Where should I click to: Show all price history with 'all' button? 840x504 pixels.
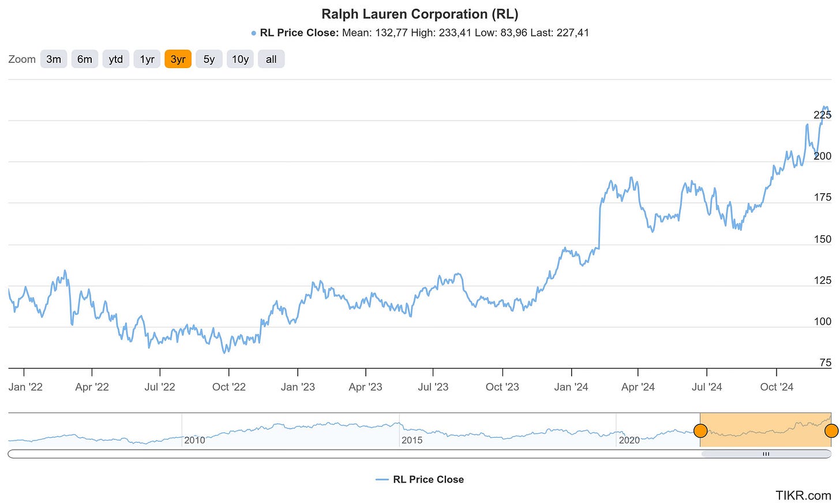(271, 59)
